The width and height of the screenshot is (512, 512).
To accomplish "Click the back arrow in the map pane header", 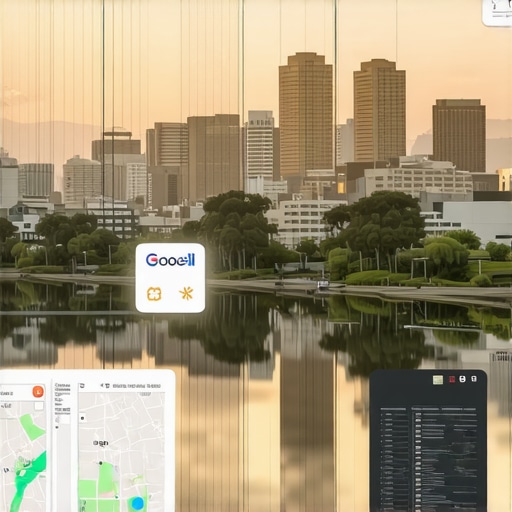I will [x=102, y=386].
